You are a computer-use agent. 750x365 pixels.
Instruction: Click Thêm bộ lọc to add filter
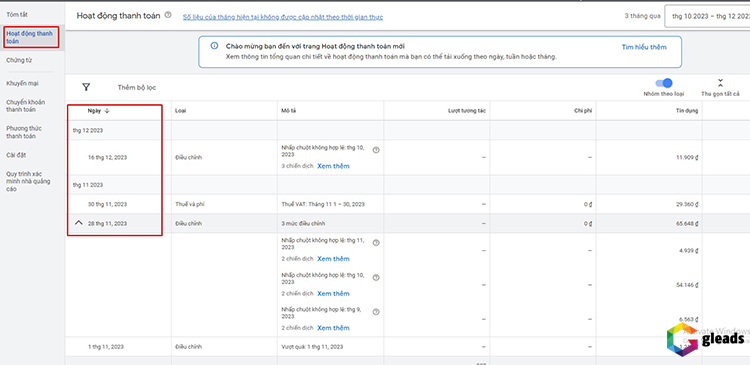[x=137, y=88]
